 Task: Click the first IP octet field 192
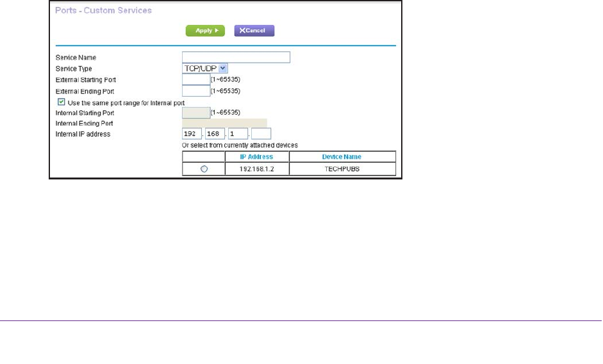192,134
